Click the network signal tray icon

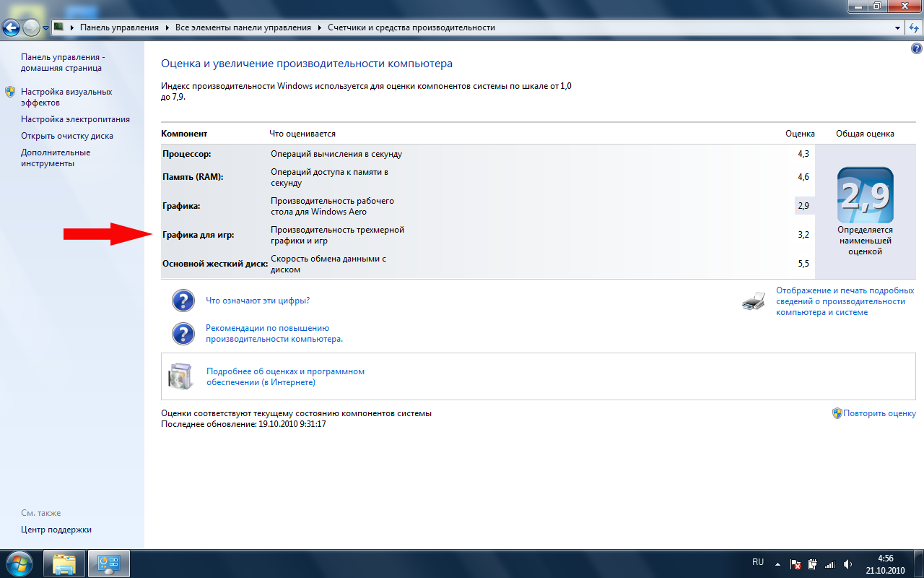click(830, 564)
